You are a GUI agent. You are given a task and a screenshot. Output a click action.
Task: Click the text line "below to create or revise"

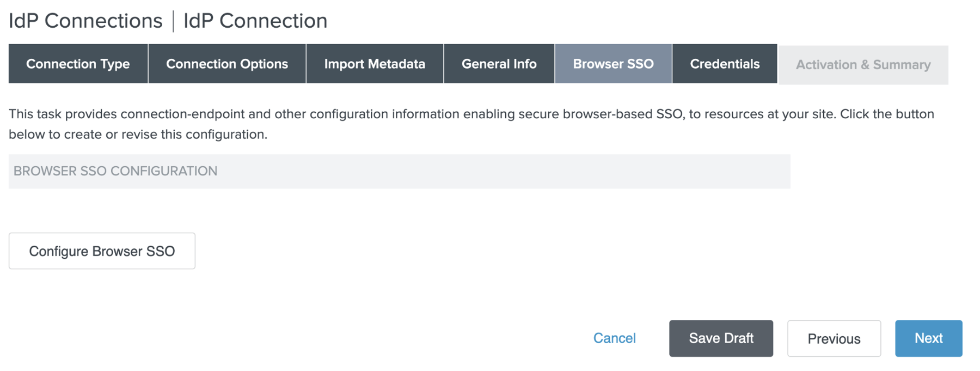(x=138, y=135)
